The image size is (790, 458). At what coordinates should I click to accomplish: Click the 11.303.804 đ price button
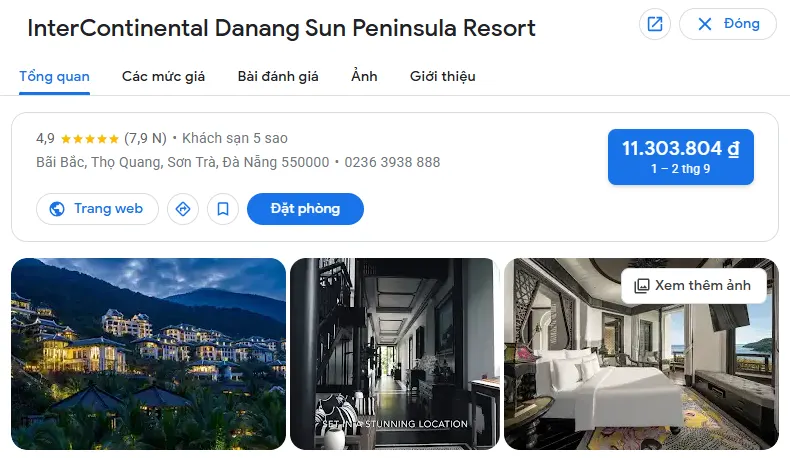(681, 157)
